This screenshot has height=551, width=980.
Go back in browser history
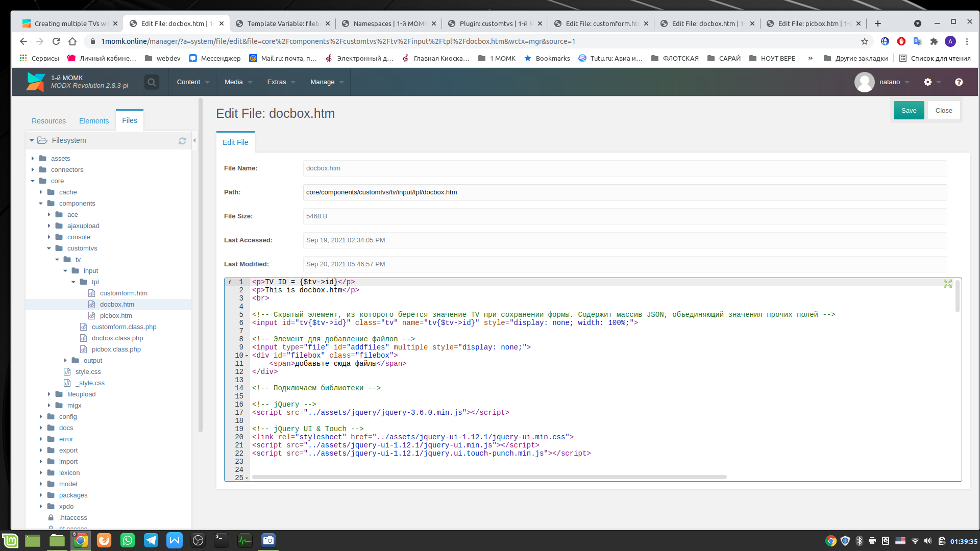[23, 41]
